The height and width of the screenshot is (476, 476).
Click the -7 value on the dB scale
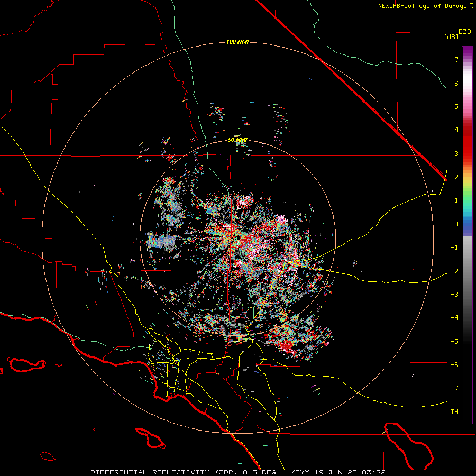pos(454,388)
